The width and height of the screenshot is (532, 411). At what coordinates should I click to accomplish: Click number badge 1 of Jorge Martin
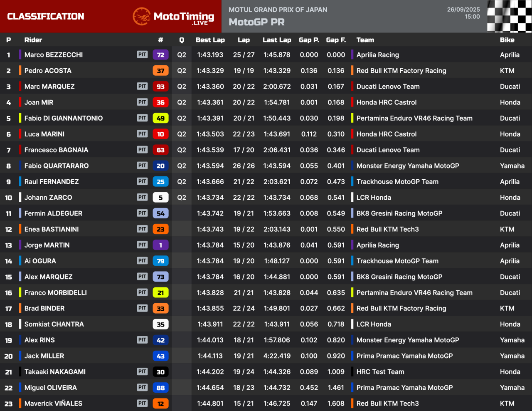pos(160,245)
